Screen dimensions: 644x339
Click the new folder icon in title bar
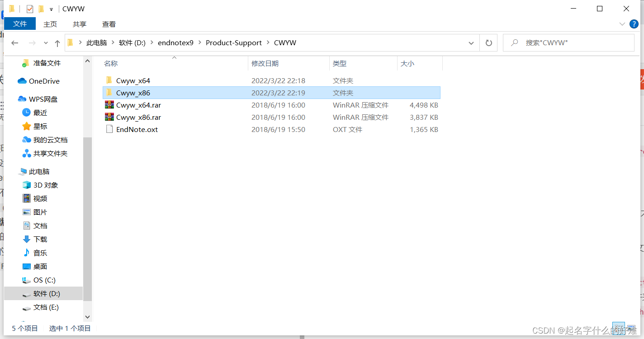coord(41,9)
